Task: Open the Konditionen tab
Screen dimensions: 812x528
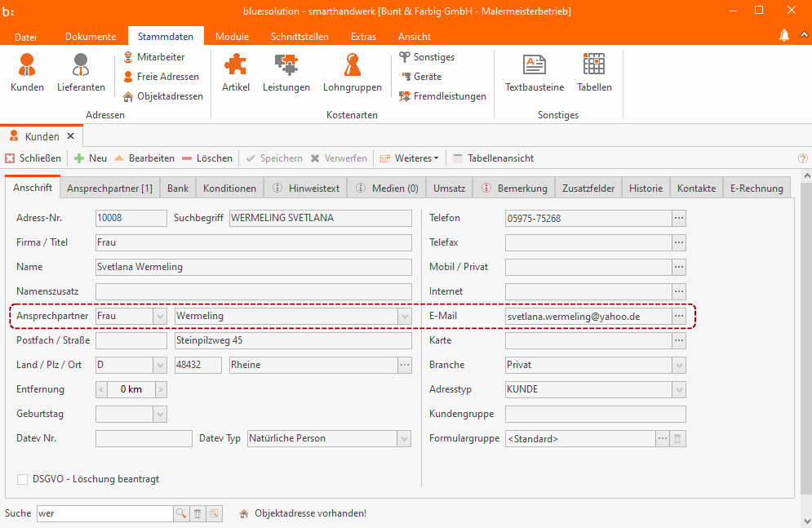Action: [229, 189]
